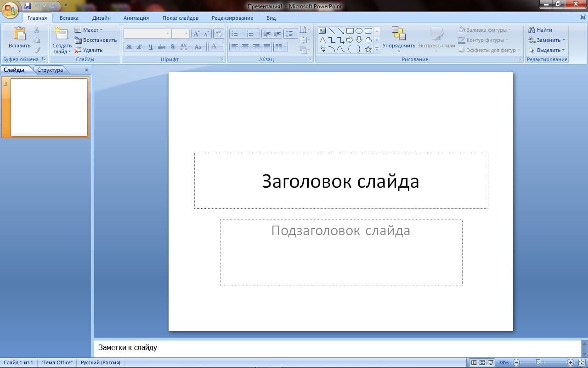Viewport: 588px width, 368px height.
Task: Cut selection with the scissors icon
Action: [37, 30]
